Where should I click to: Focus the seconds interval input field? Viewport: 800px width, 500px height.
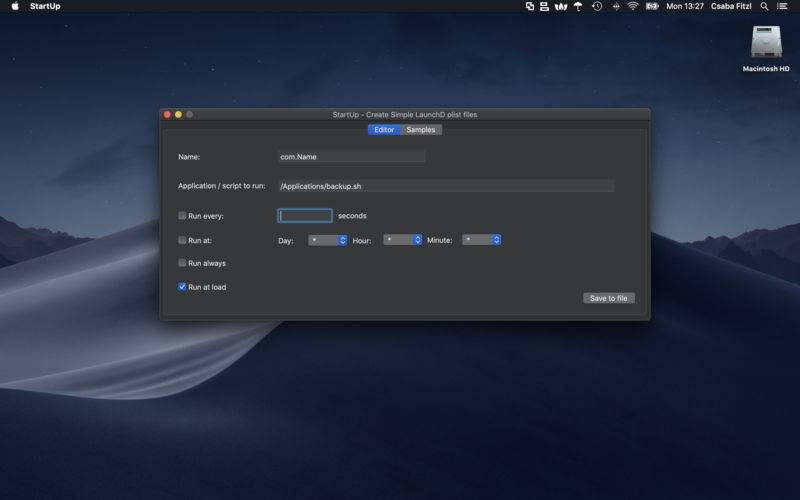pos(305,216)
